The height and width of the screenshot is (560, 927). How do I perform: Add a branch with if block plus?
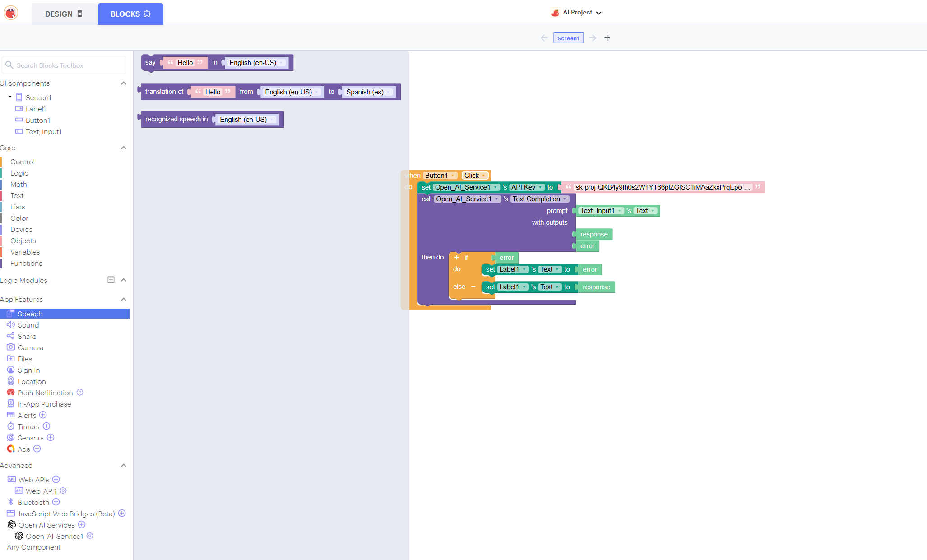pyautogui.click(x=457, y=258)
